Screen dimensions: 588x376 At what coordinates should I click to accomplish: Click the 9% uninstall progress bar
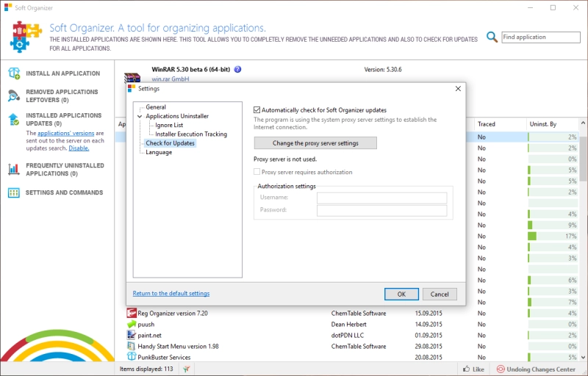[553, 225]
